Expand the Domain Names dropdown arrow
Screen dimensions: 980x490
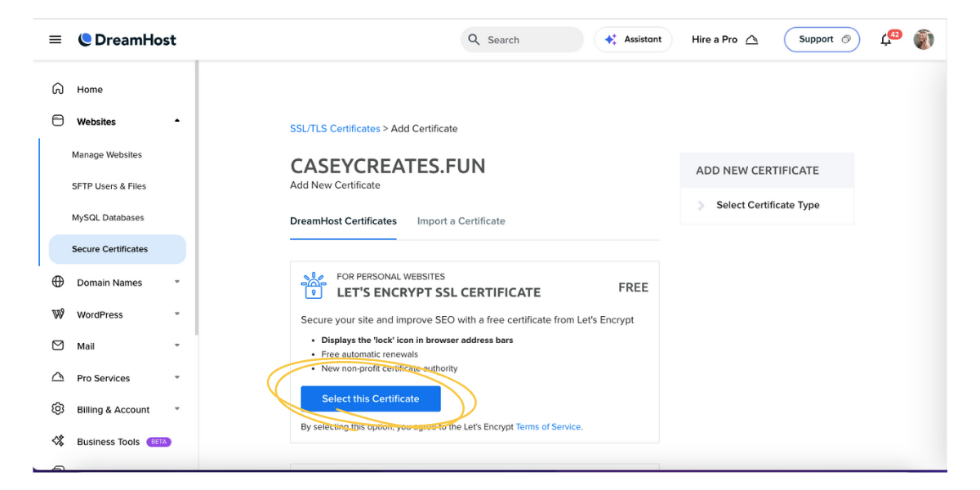[x=177, y=282]
